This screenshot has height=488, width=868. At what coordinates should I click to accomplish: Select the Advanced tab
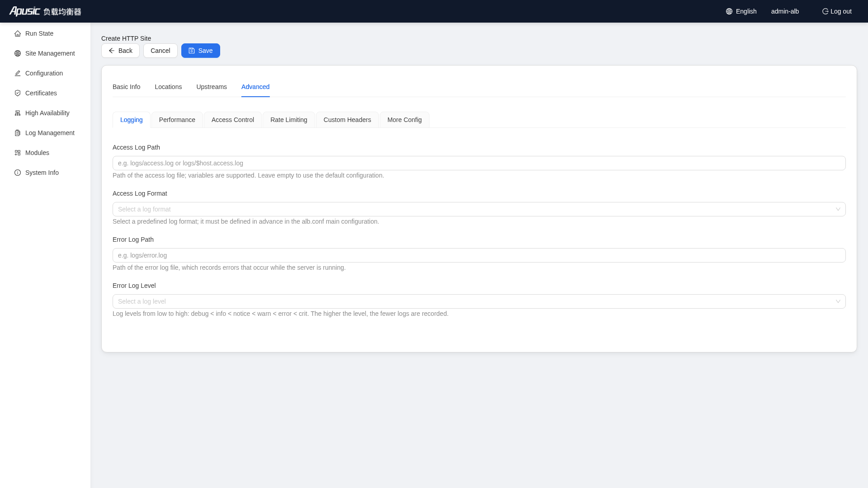(x=255, y=87)
